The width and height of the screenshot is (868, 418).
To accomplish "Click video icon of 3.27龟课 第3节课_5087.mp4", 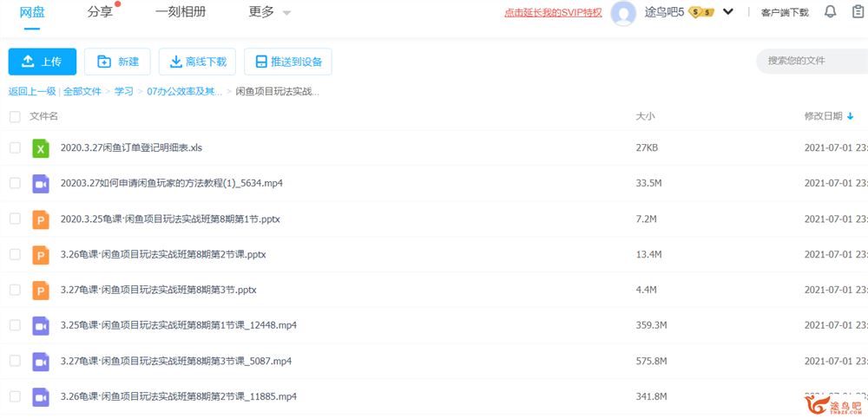I will (x=41, y=362).
